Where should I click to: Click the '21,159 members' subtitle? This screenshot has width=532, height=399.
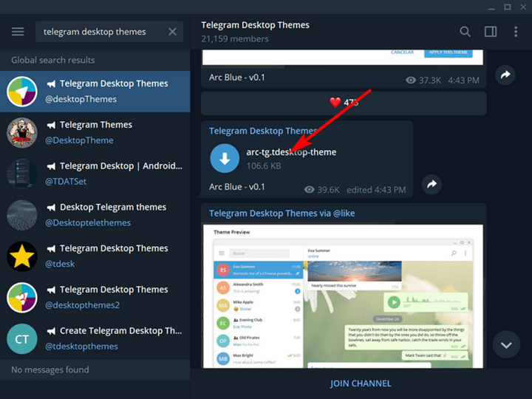tap(235, 39)
